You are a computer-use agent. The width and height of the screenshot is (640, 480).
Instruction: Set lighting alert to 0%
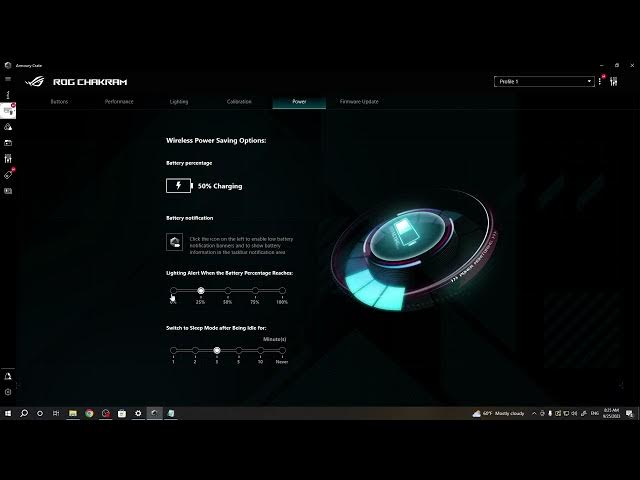coord(173,291)
